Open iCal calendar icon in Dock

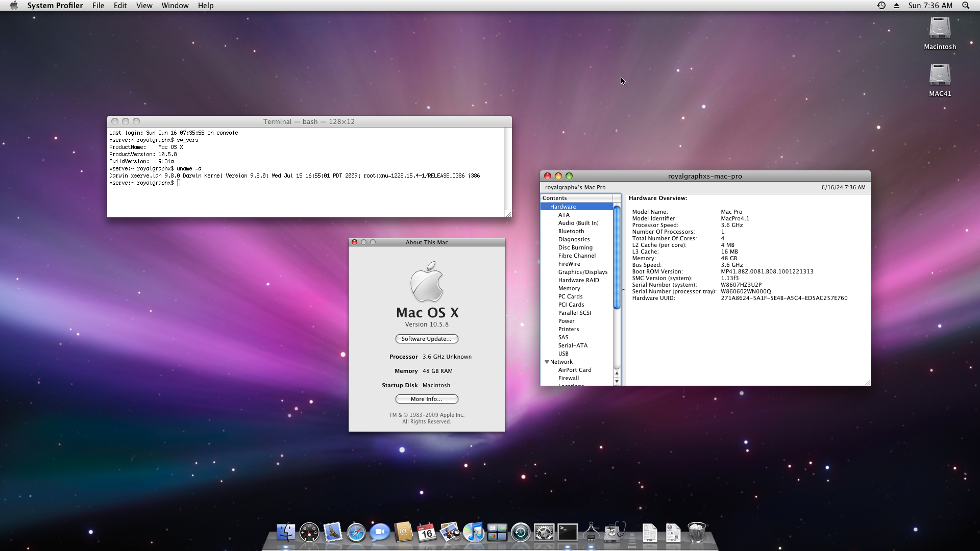427,533
